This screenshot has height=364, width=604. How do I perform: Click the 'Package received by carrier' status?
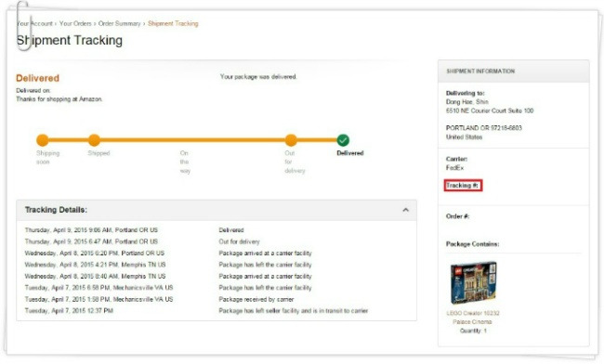point(256,299)
